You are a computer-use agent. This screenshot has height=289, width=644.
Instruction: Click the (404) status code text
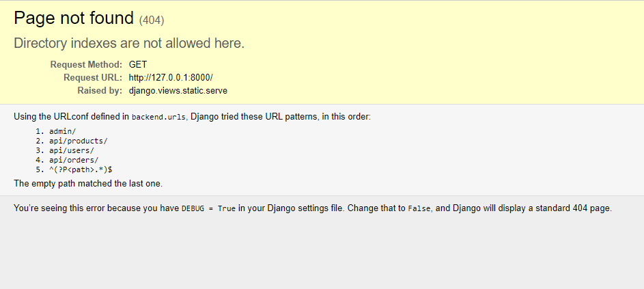(x=152, y=20)
